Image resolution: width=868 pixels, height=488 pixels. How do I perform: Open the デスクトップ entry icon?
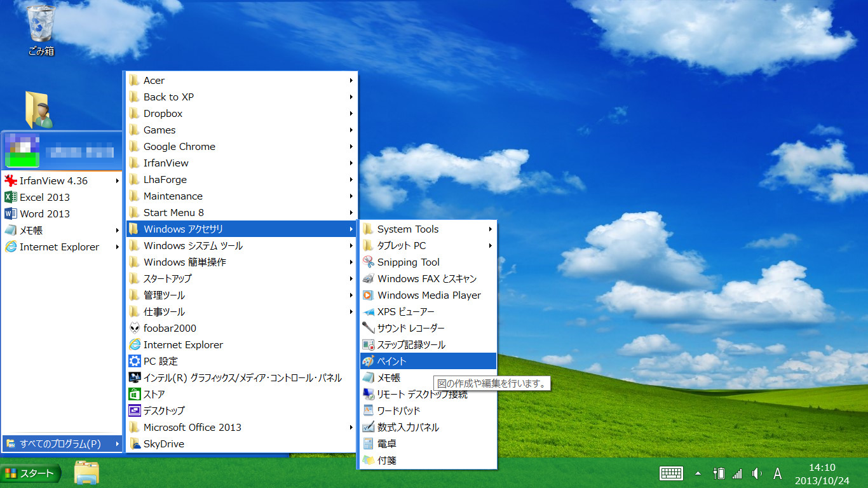pyautogui.click(x=135, y=410)
